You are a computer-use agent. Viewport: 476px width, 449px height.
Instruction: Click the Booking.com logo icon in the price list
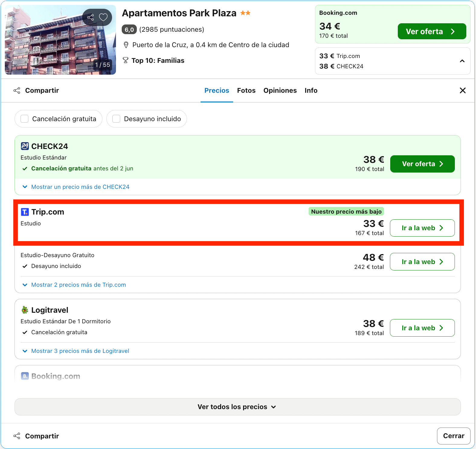pyautogui.click(x=25, y=376)
